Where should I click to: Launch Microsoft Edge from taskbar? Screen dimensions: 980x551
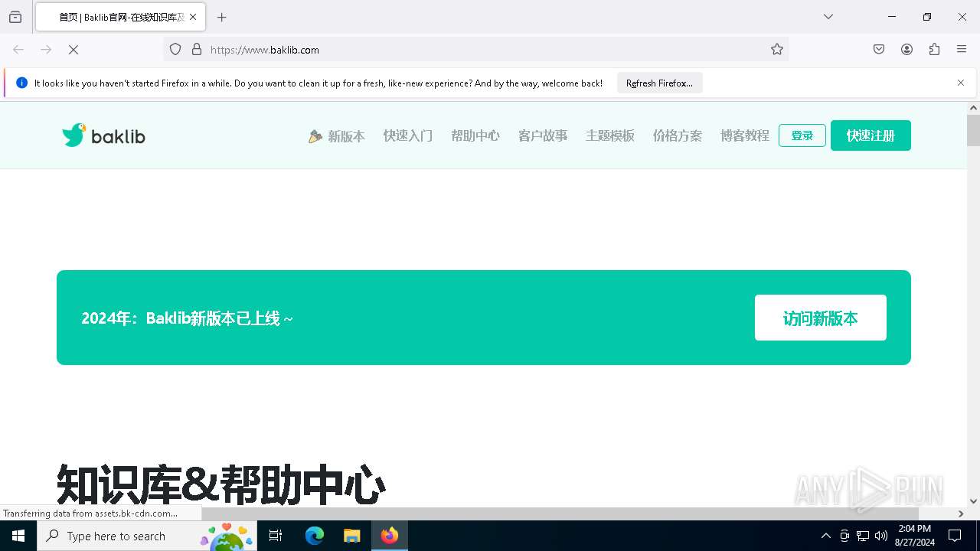click(x=315, y=536)
